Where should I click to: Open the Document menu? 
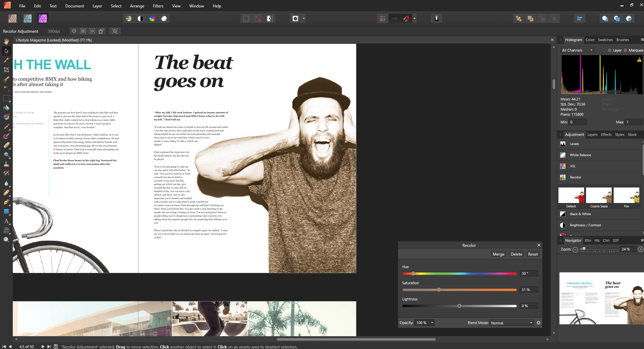(x=75, y=6)
